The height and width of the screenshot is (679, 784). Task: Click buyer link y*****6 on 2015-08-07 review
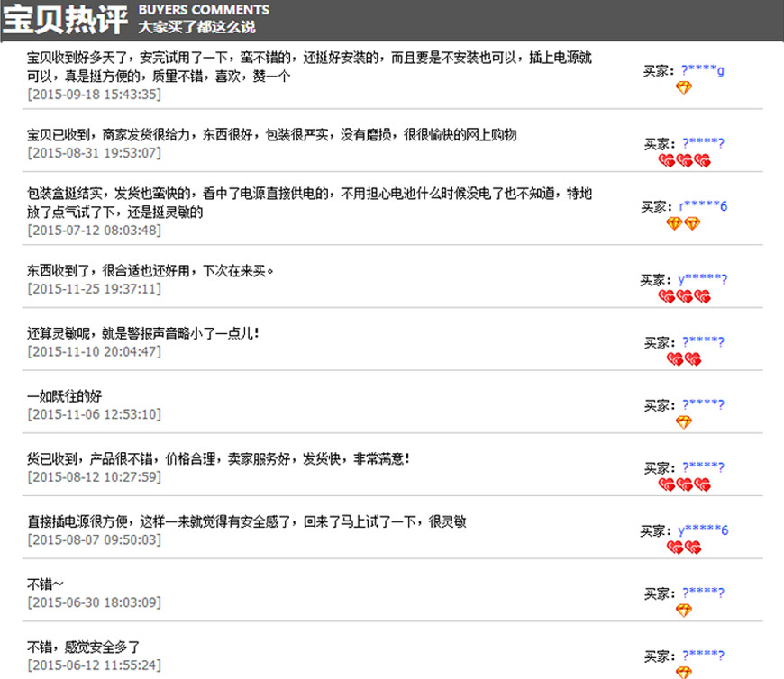pos(702,530)
